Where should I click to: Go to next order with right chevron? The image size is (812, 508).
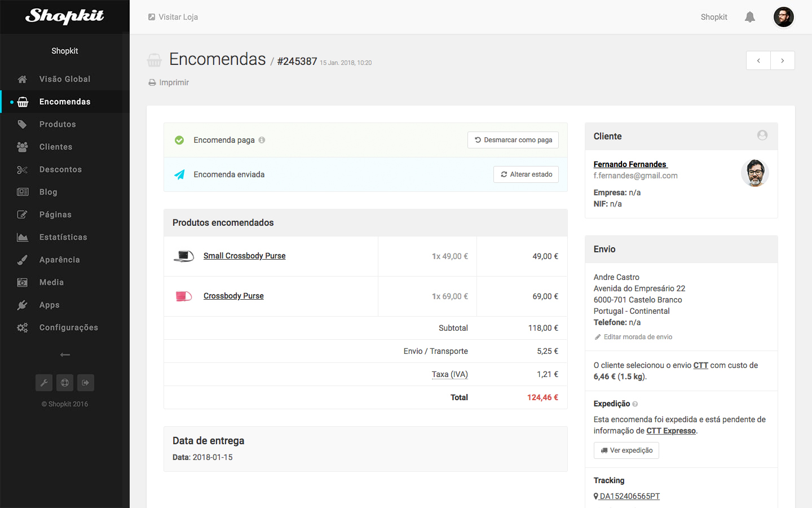tap(782, 60)
